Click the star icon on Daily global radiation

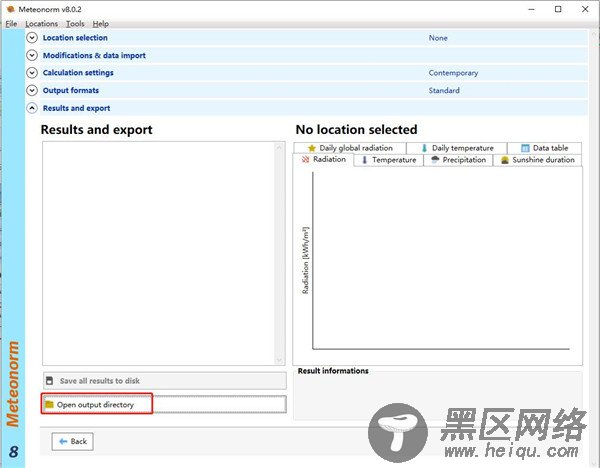click(x=312, y=148)
